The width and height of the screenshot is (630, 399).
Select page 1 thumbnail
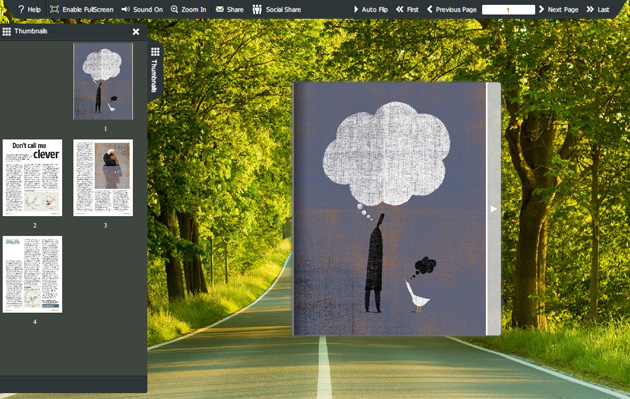pos(103,82)
